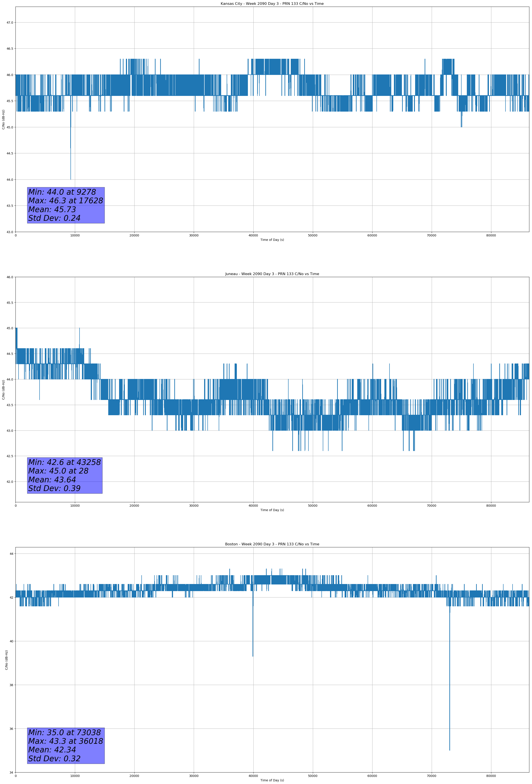
Task: Click the 'Mean: 45.73' statistic
Action: [52, 209]
